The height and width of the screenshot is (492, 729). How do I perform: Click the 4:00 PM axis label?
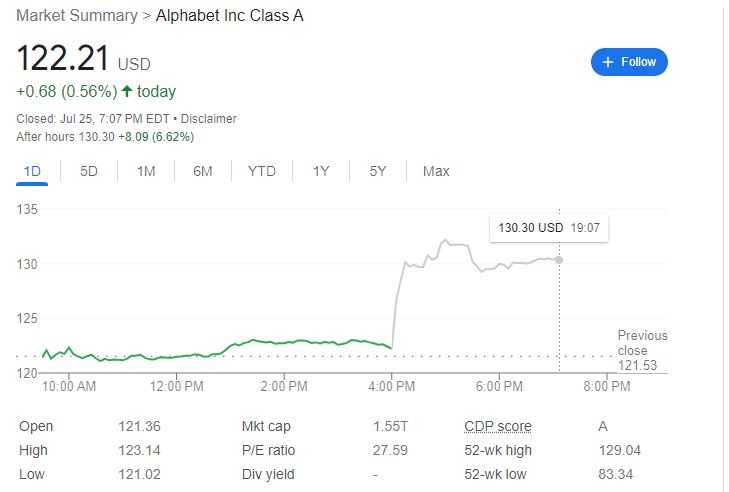click(x=391, y=386)
